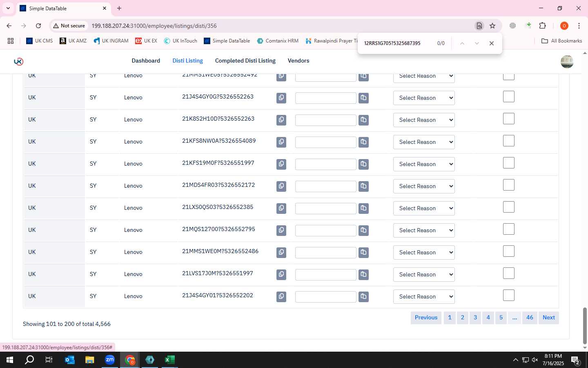Open Select Reason dropdown for 21J4S4GY01 row
588x368 pixels.
424,297
